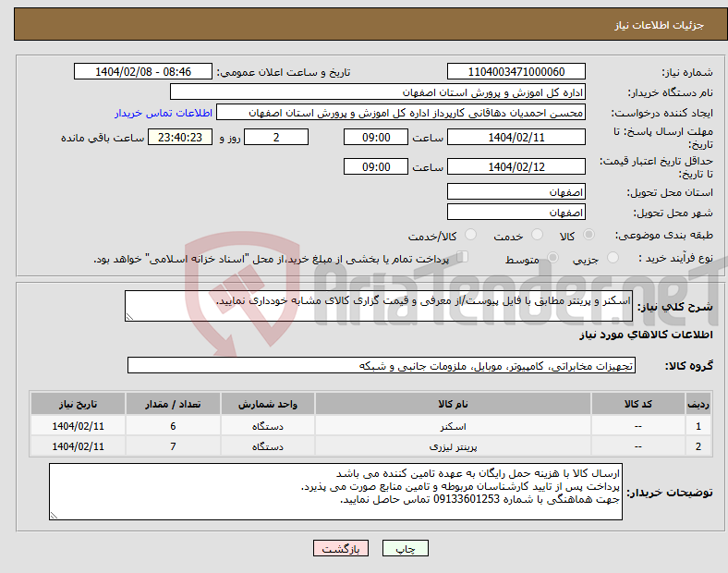Select the کالا/خدمت radio button

click(x=471, y=235)
